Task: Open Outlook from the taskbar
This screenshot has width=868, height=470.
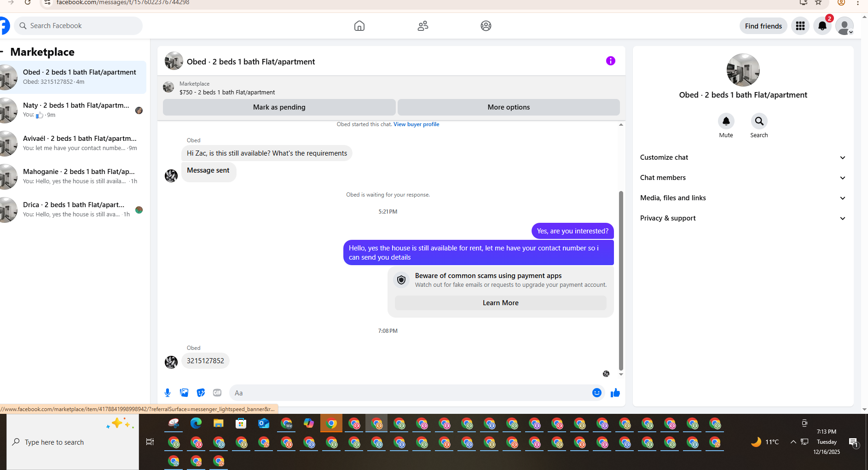Action: tap(264, 423)
